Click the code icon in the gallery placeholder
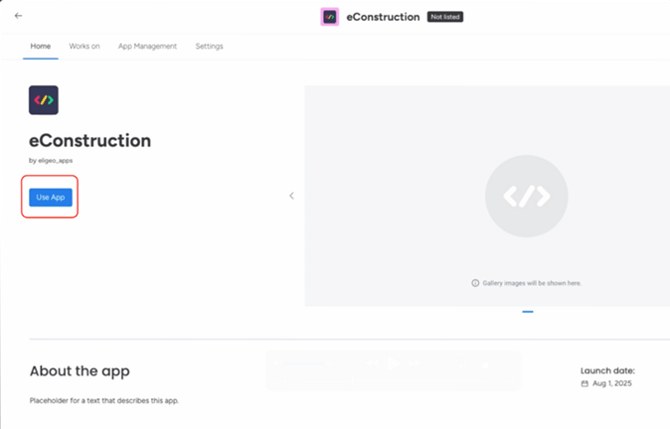The width and height of the screenshot is (670, 429). (526, 196)
